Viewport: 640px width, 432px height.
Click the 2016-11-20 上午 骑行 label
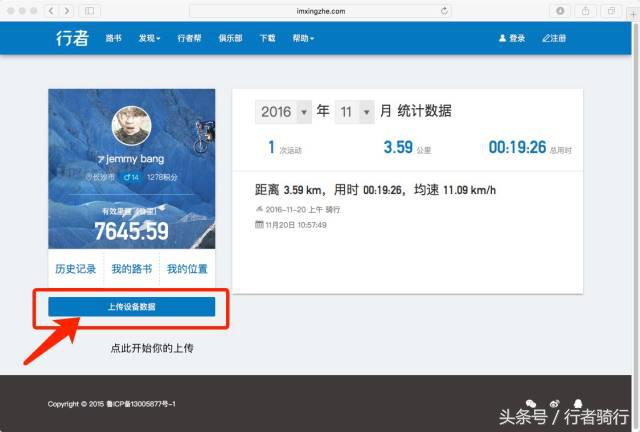point(303,209)
